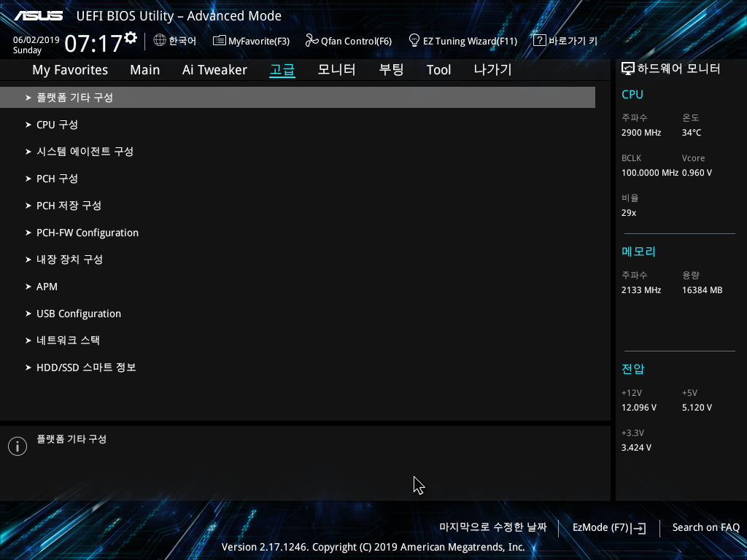The image size is (747, 560).
Task: Select the PCH-FW Configuration label
Action: (x=88, y=233)
